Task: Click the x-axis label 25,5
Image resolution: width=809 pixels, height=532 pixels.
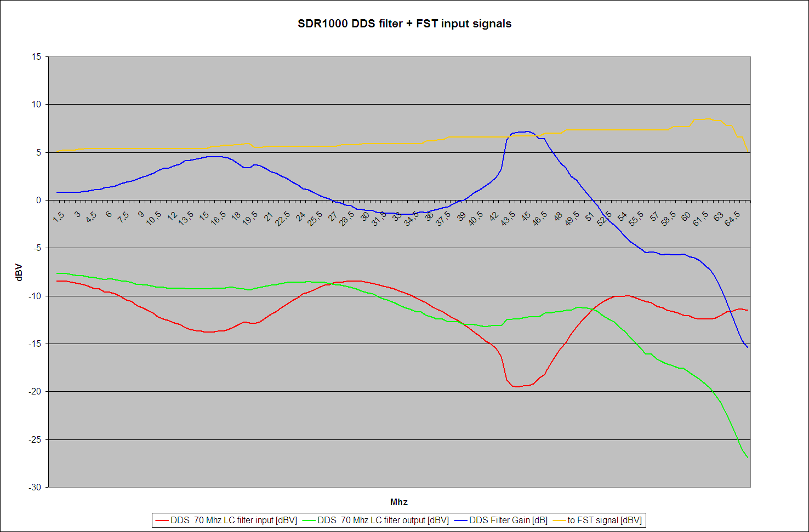Action: click(314, 218)
